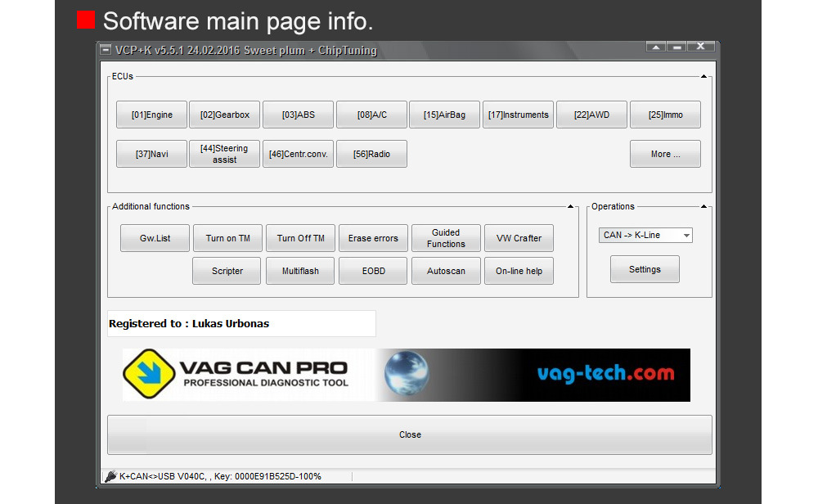818x504 pixels.
Task: Open the [02]Gearbox ECU
Action: pos(224,115)
